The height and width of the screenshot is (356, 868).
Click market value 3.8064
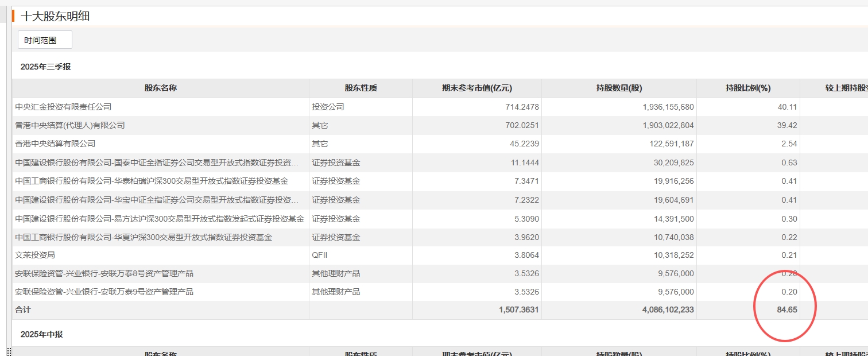tap(526, 255)
